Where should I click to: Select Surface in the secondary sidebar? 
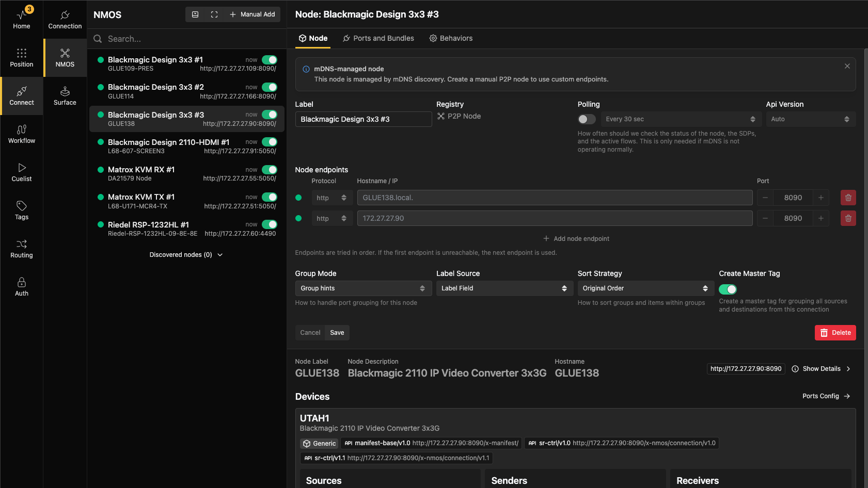65,96
